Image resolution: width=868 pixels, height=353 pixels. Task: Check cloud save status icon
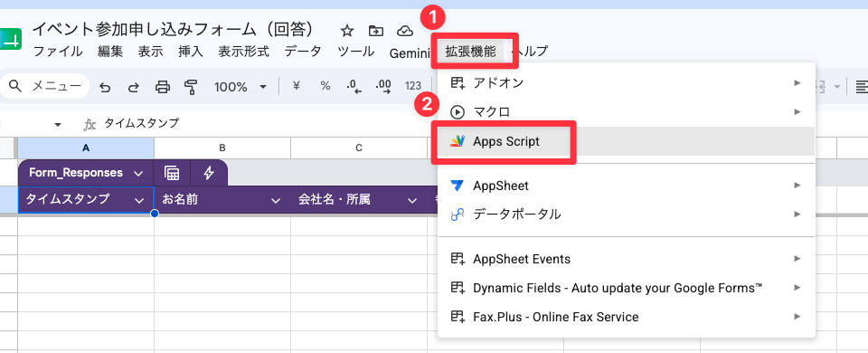tap(405, 31)
